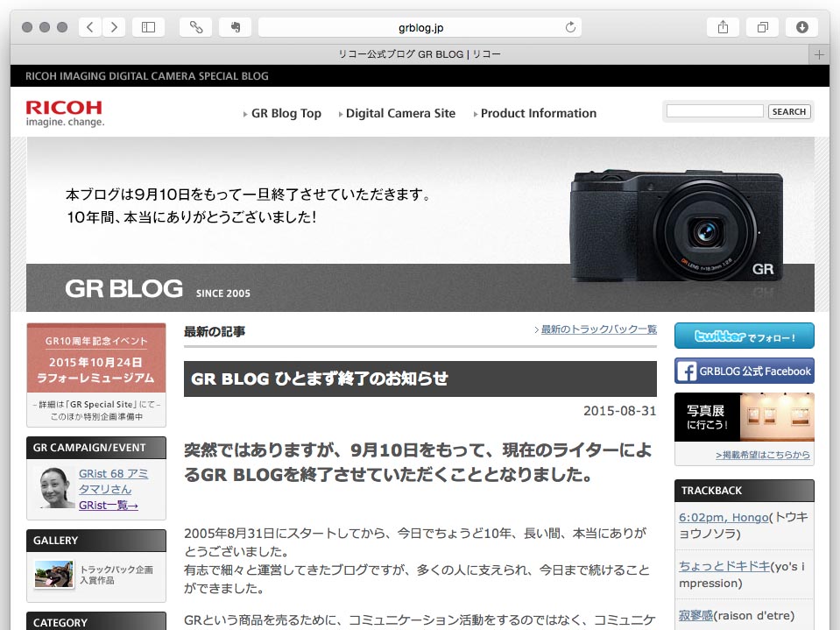
Task: Click the GR camera banner image
Action: coord(676,225)
